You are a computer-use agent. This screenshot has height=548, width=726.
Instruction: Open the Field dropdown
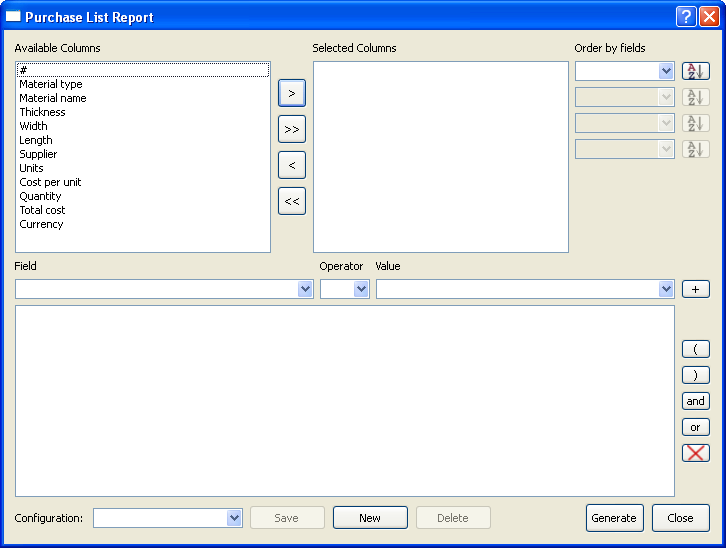pyautogui.click(x=305, y=289)
